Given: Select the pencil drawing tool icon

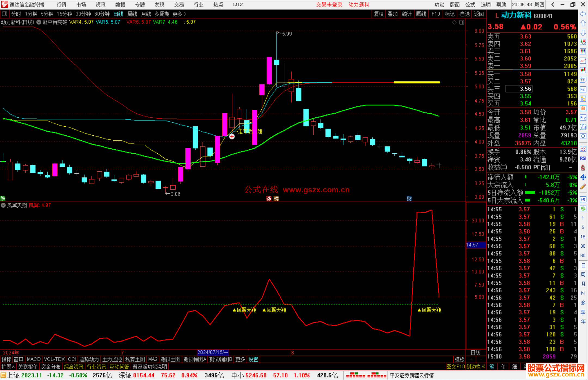Looking at the screenshot, I should coord(583,187).
